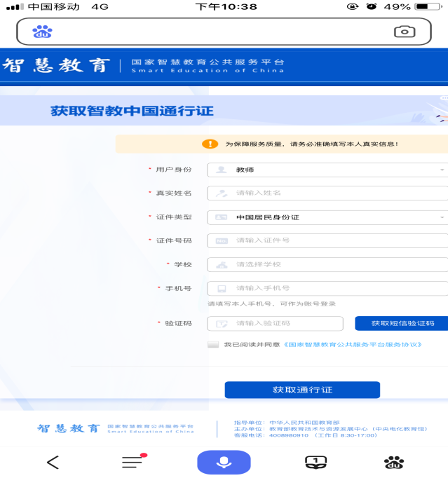Click the 请填写本人手机号 hint text
Viewport: 448px width, 478px height.
[271, 303]
